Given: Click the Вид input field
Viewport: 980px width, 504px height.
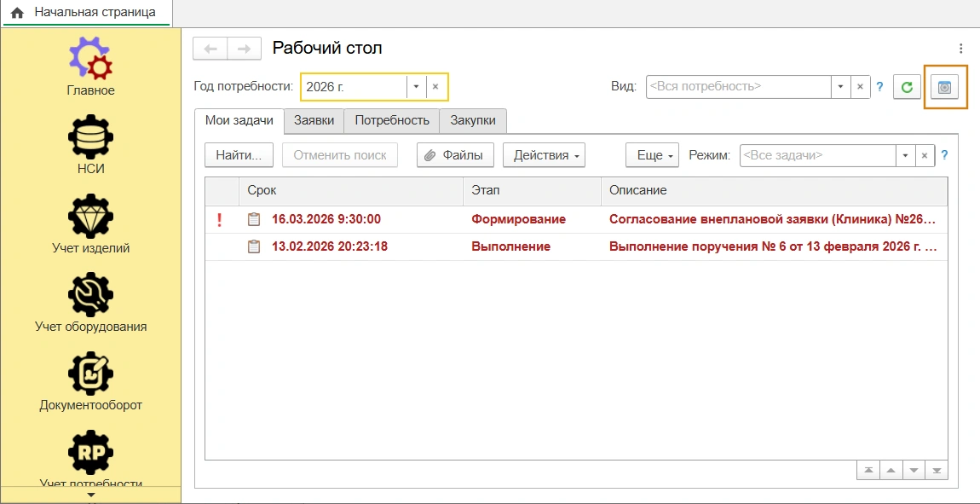Looking at the screenshot, I should 738,87.
